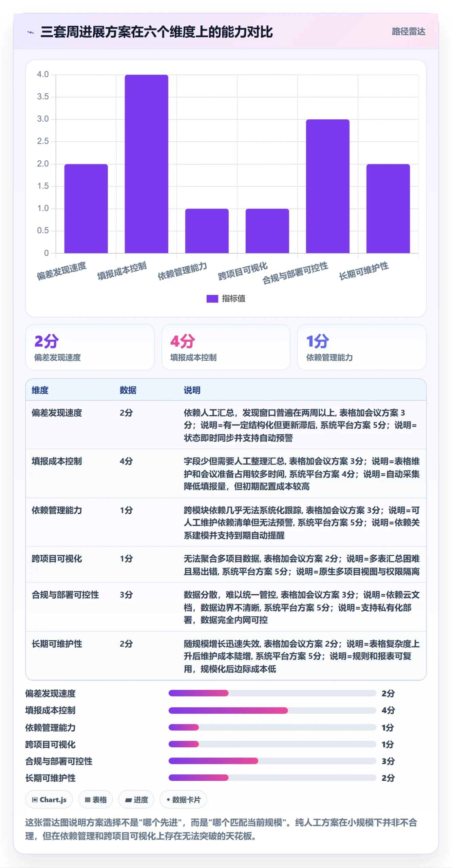Click table row cell 填报成本控制
The height and width of the screenshot is (868, 452).
pos(57,461)
